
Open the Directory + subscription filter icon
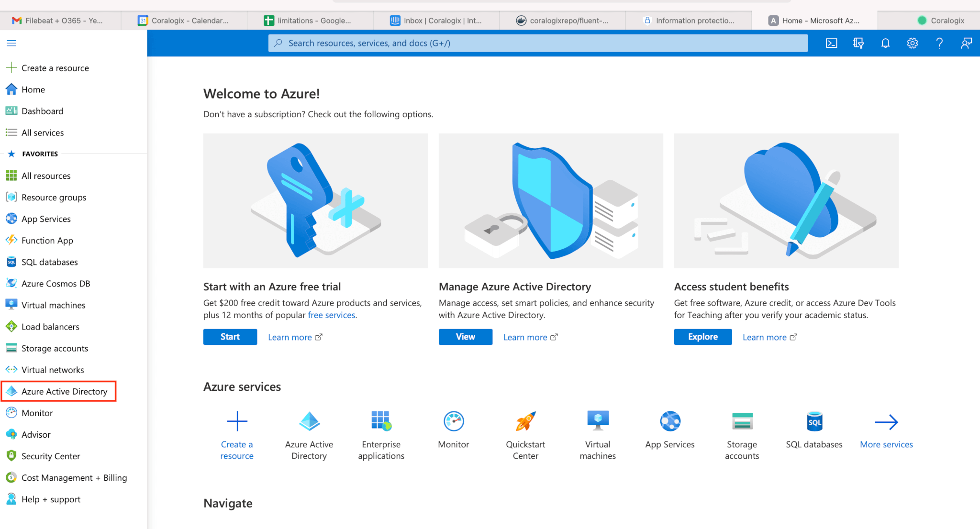click(858, 43)
